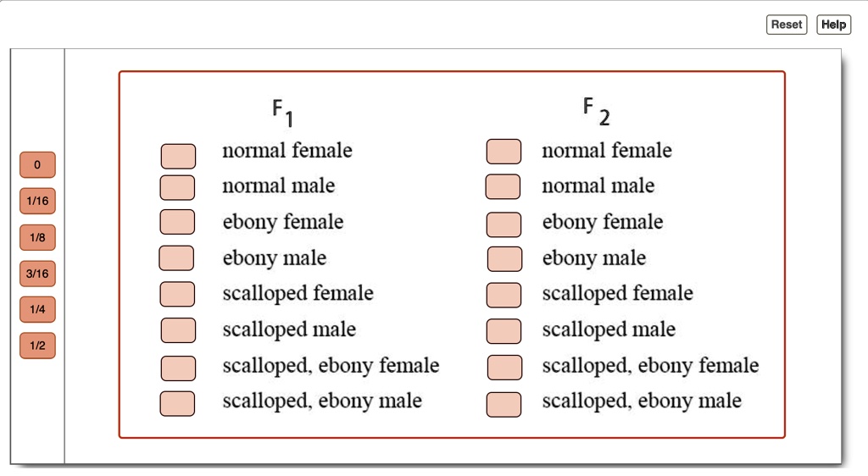The image size is (868, 476).
Task: Select the F1 ebony female answer box
Action: 177,222
